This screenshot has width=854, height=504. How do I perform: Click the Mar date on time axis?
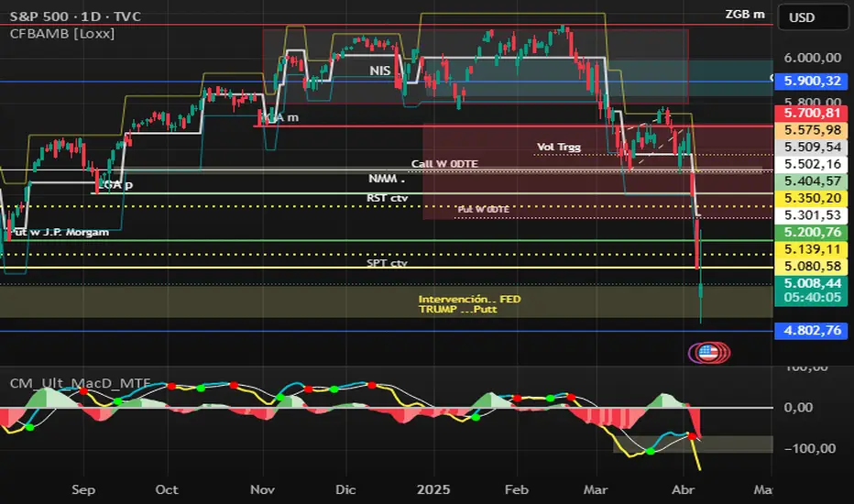pos(596,490)
